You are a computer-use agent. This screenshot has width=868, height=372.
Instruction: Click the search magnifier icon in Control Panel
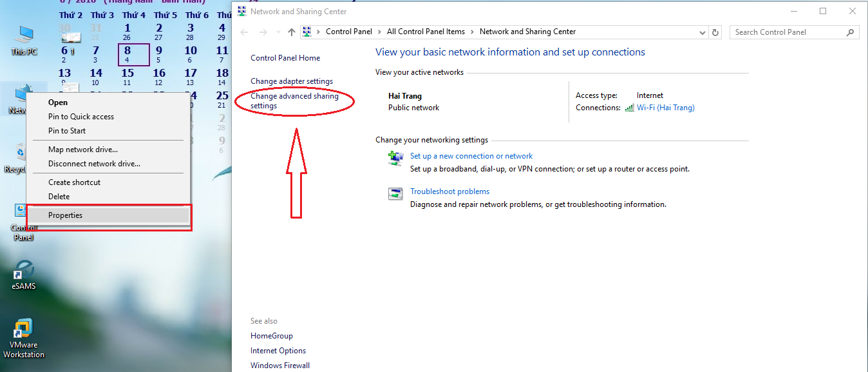[x=851, y=32]
